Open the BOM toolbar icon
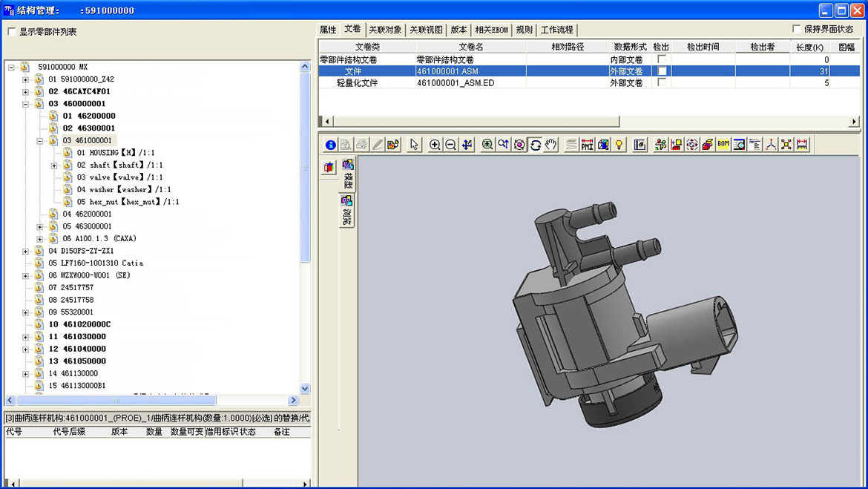Image resolution: width=868 pixels, height=489 pixels. click(x=723, y=145)
